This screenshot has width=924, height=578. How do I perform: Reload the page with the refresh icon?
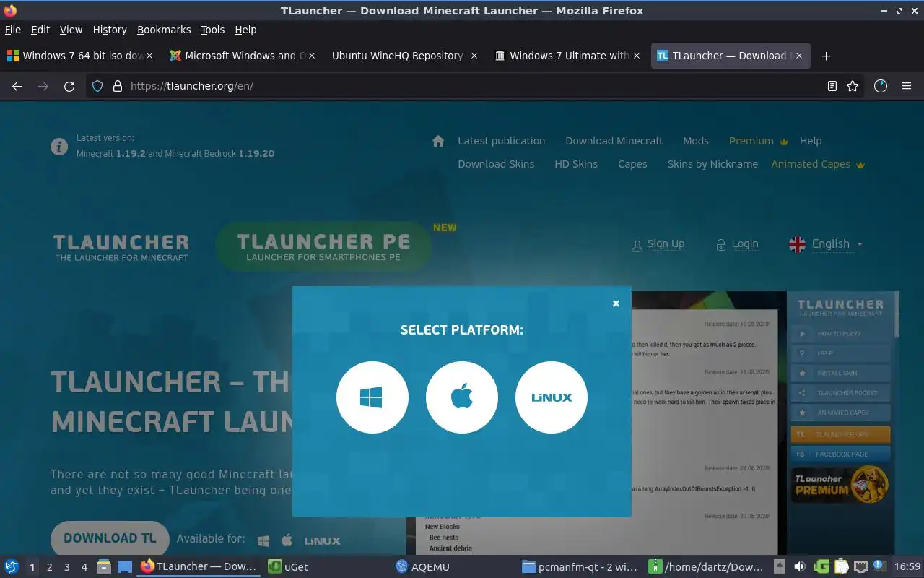pos(69,86)
